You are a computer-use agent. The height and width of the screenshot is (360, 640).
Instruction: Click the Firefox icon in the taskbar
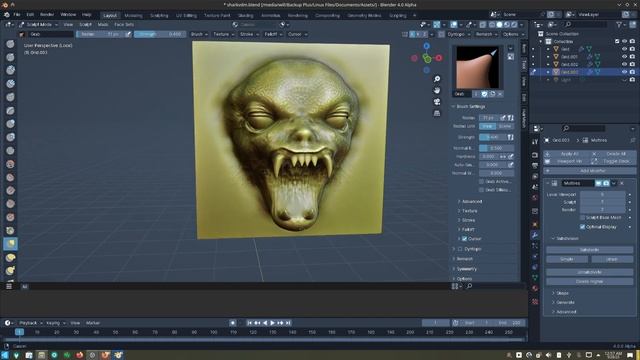tap(79, 355)
